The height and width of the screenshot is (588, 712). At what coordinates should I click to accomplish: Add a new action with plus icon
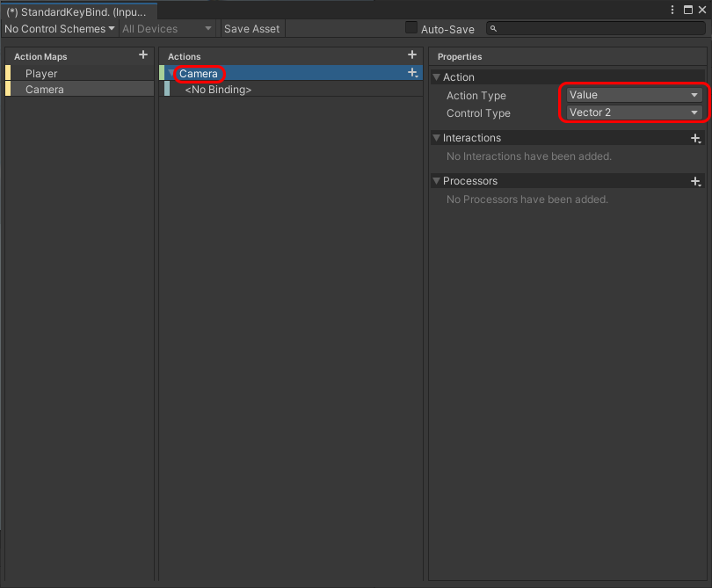(x=412, y=55)
